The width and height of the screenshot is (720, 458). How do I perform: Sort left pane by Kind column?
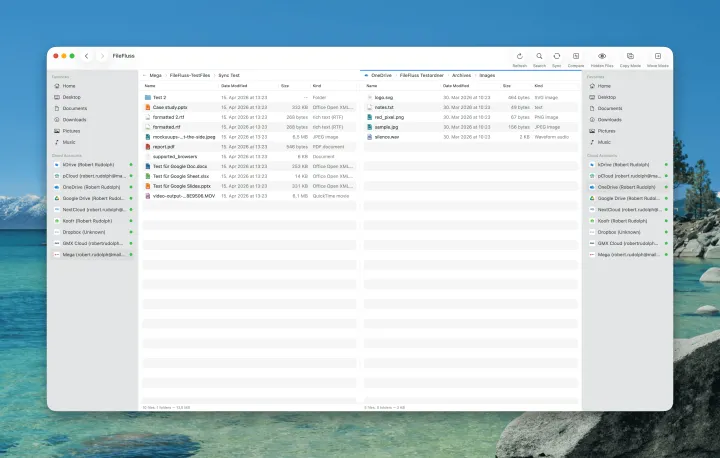coord(317,86)
